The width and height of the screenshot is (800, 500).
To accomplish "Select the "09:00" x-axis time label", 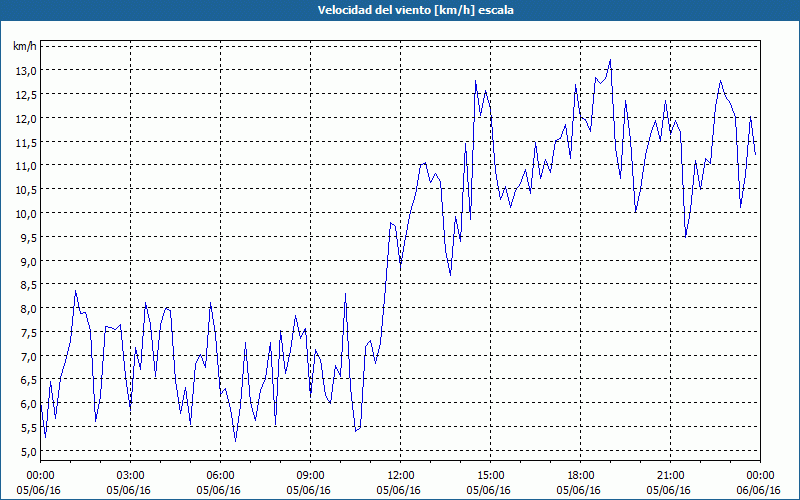I will coord(310,476).
